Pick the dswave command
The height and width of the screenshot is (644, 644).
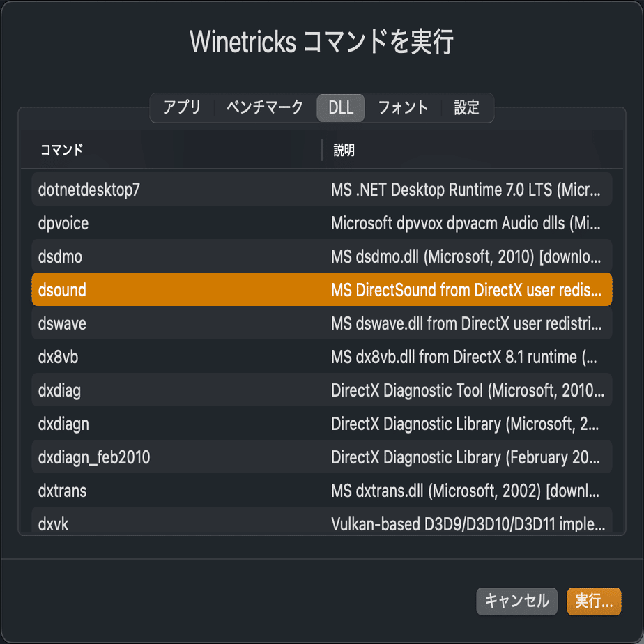coord(321,323)
